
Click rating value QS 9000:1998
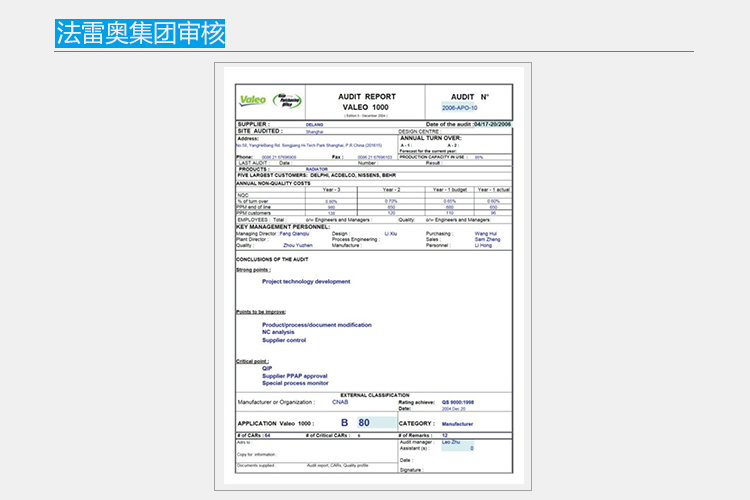click(458, 402)
